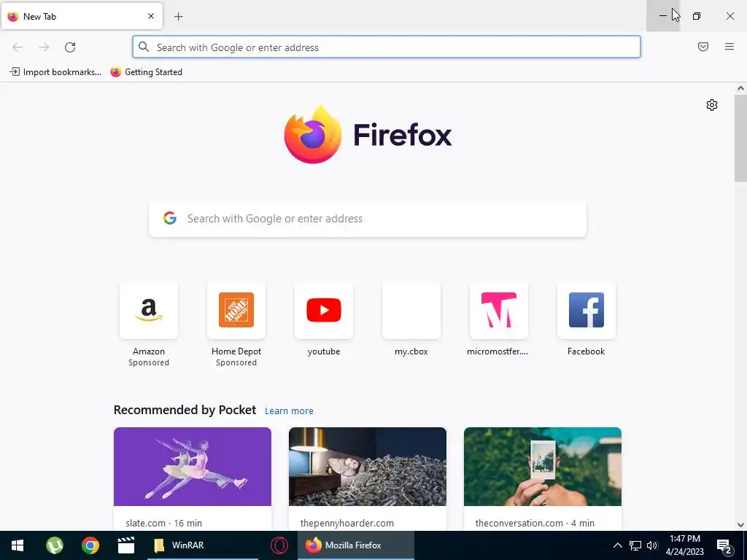Open the Action Center notifications icon
This screenshot has width=747, height=560.
724,546
